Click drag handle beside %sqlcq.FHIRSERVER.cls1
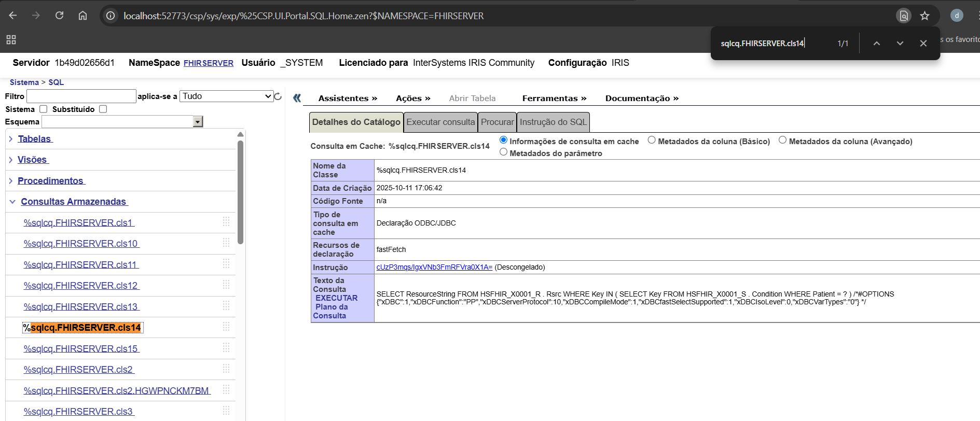This screenshot has height=421, width=980. (226, 222)
